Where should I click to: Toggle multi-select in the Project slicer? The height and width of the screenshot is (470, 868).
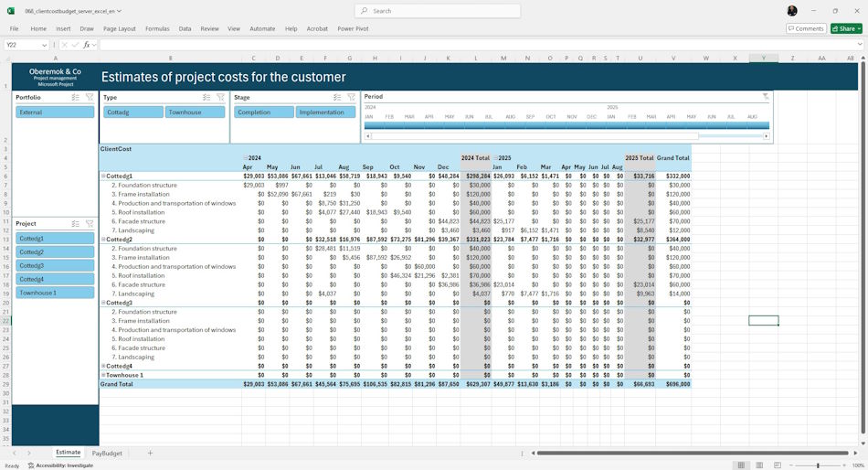[x=75, y=224]
